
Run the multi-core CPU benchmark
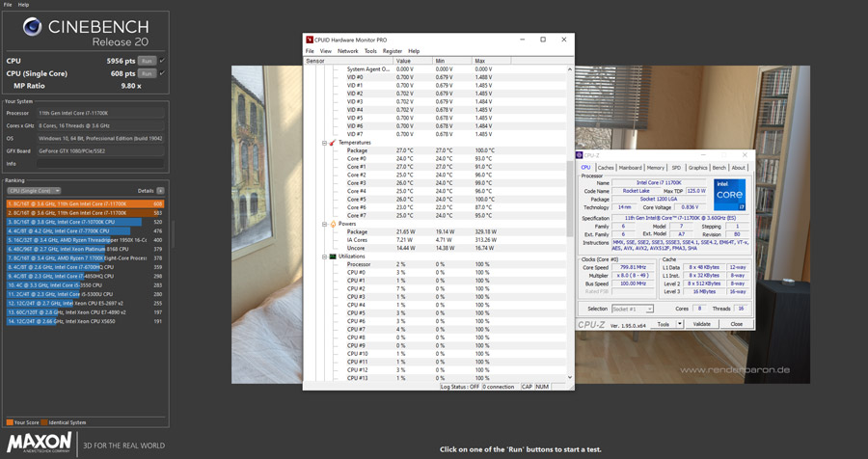pyautogui.click(x=147, y=61)
